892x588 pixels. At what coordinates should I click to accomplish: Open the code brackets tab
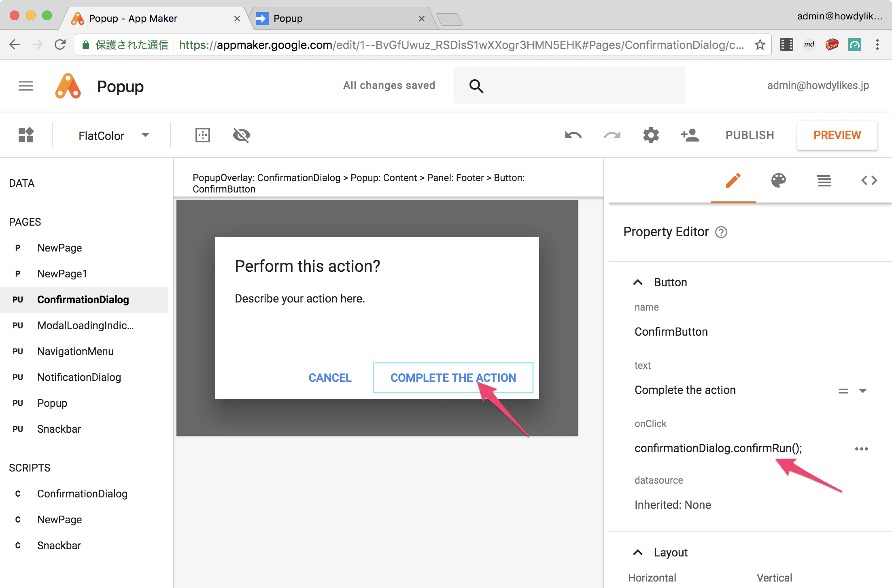pyautogui.click(x=869, y=180)
